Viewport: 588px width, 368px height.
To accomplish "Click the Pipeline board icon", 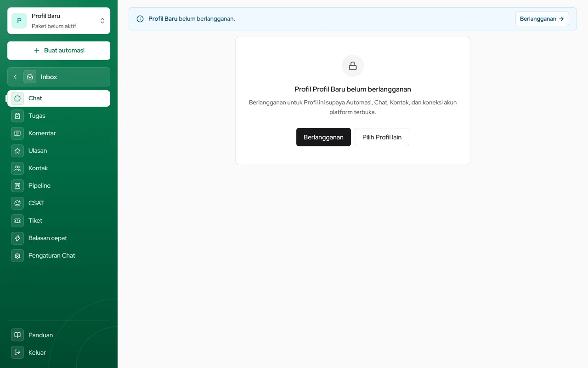I will pyautogui.click(x=17, y=186).
